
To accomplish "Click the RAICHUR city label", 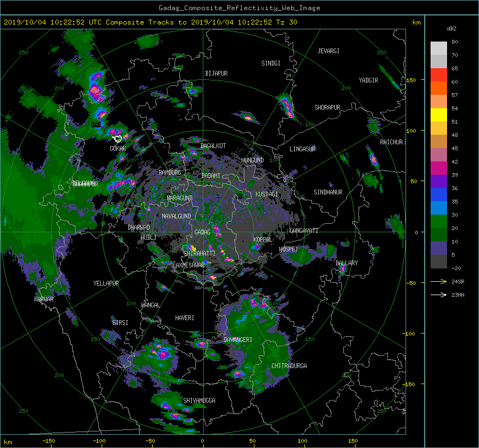I will tap(391, 142).
